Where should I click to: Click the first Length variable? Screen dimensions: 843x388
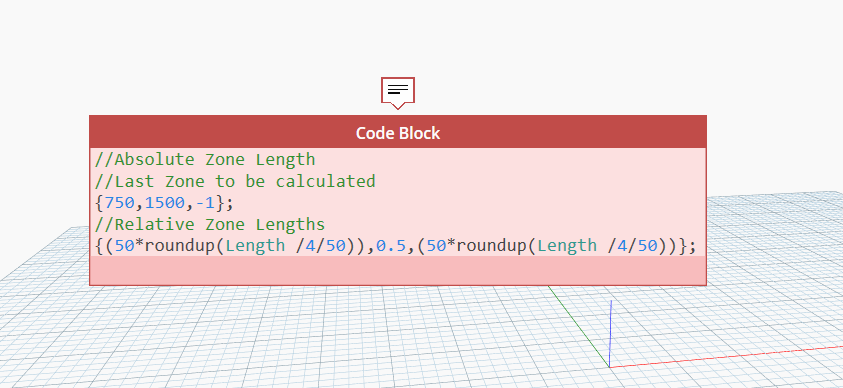click(x=255, y=246)
